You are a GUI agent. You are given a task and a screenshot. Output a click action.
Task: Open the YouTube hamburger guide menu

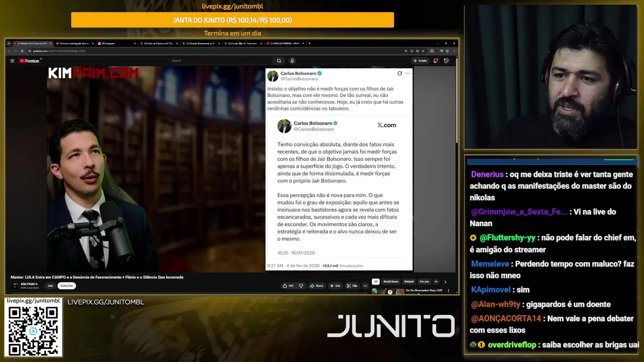point(12,61)
